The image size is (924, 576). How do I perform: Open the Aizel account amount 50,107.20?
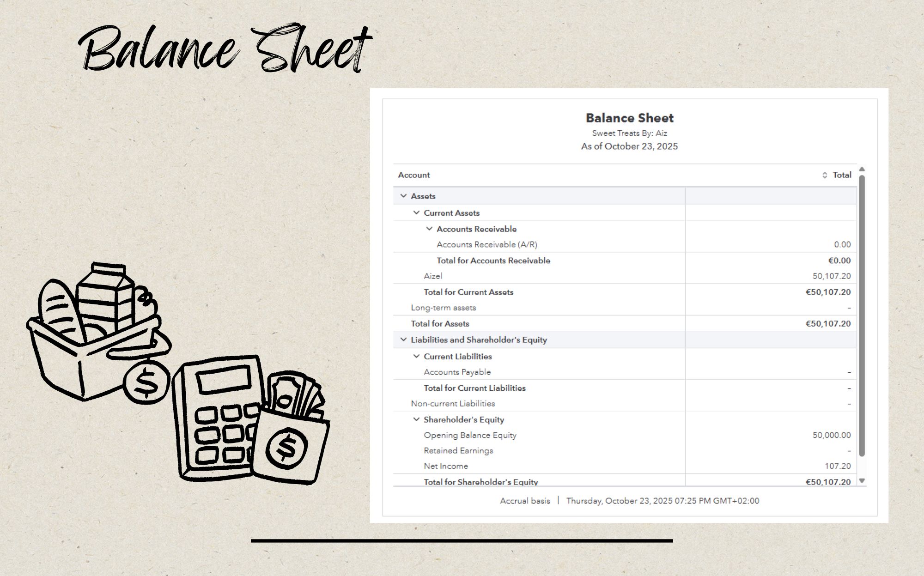[x=831, y=276]
